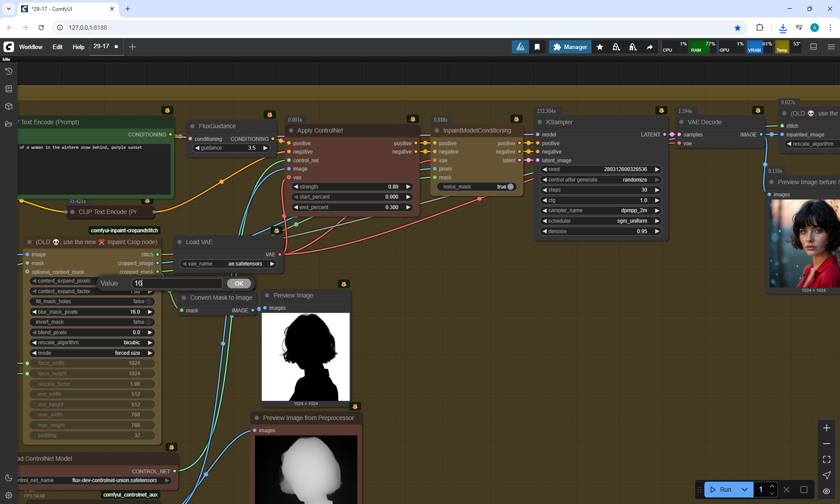The width and height of the screenshot is (840, 504).
Task: Click fit view icon in canvas controls
Action: point(826,459)
